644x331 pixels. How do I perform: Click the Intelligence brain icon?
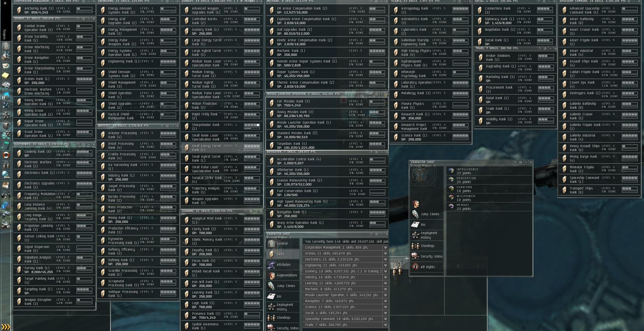pyautogui.click(x=451, y=171)
